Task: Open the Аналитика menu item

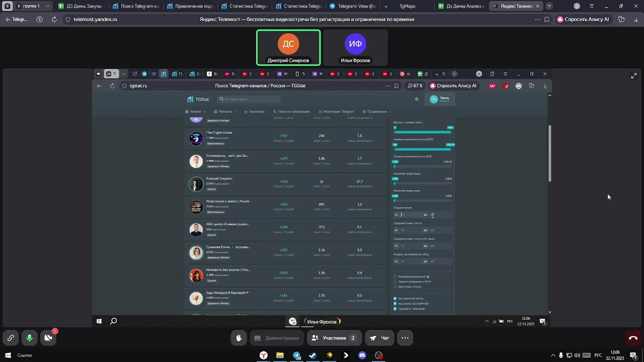Action: 255,112
